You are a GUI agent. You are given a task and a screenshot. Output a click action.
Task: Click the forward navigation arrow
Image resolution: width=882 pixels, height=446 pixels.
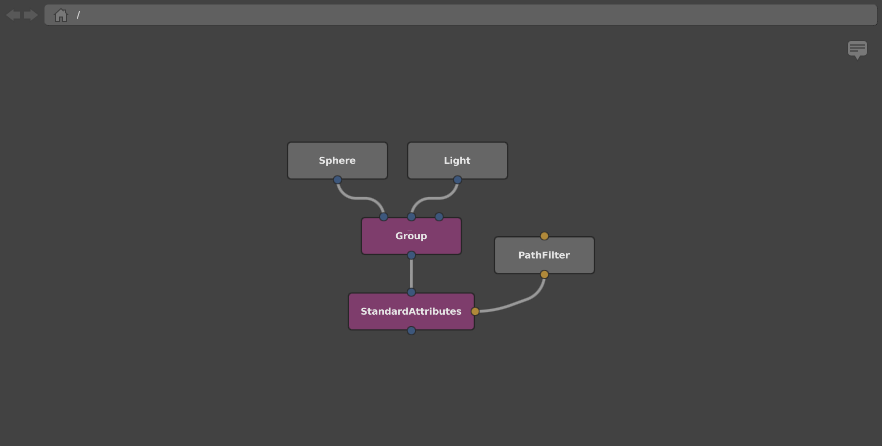click(30, 15)
